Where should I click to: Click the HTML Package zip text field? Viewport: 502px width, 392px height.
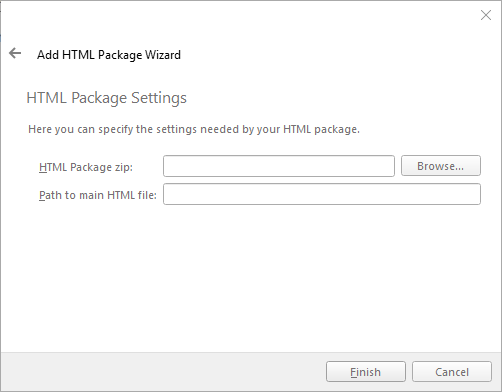point(279,166)
